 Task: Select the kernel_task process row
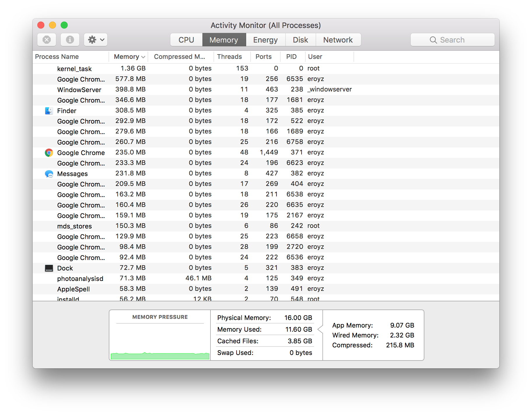point(266,69)
